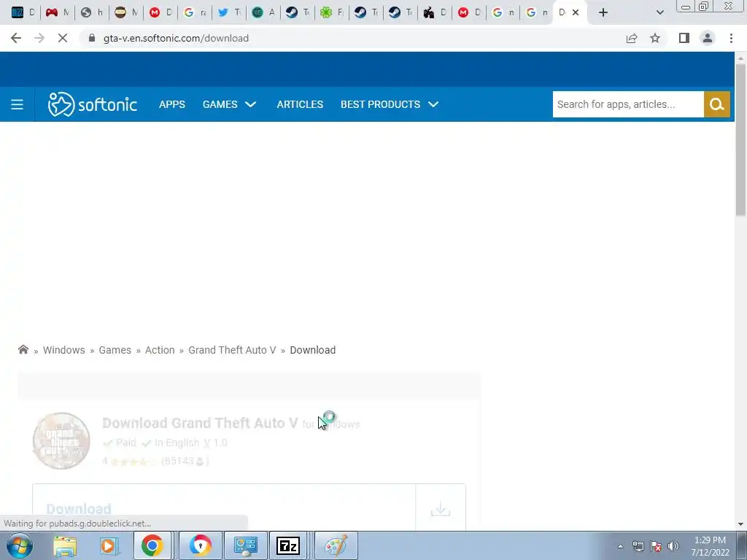Click the share page icon in address bar
The width and height of the screenshot is (747, 560).
(632, 38)
